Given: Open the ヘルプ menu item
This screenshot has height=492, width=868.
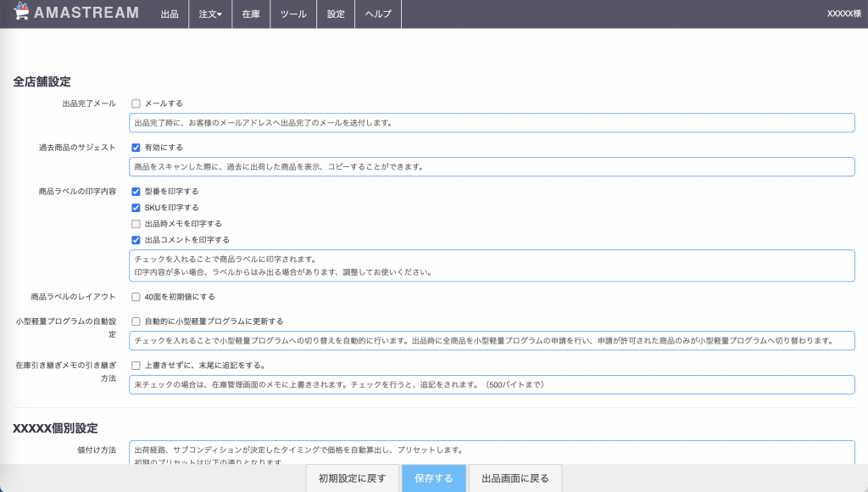Looking at the screenshot, I should pos(378,14).
